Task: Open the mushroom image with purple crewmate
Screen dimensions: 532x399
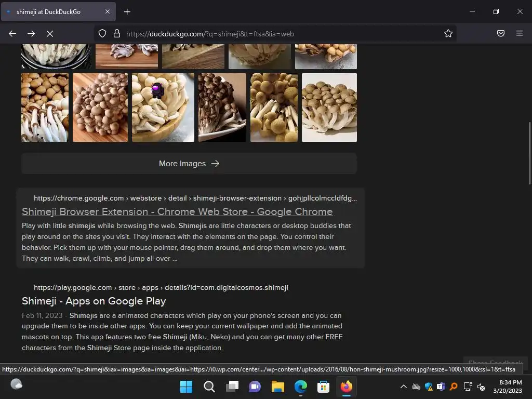Action: [x=163, y=108]
